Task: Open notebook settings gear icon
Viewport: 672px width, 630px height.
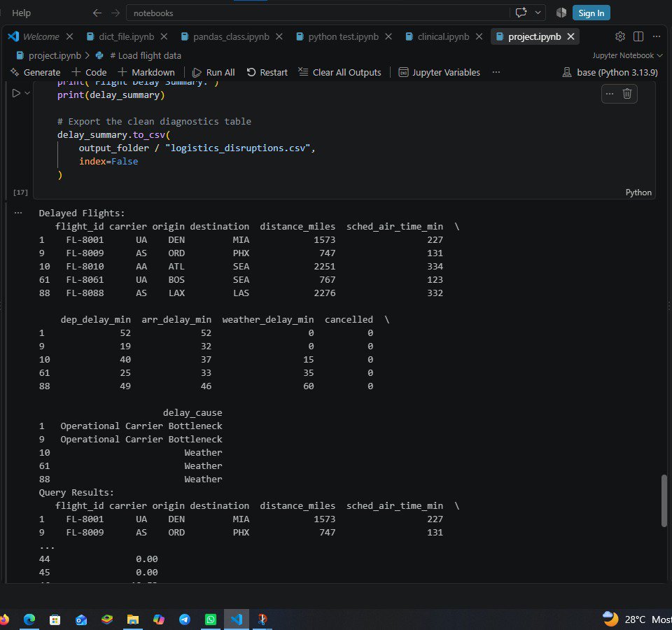Action: coord(619,37)
